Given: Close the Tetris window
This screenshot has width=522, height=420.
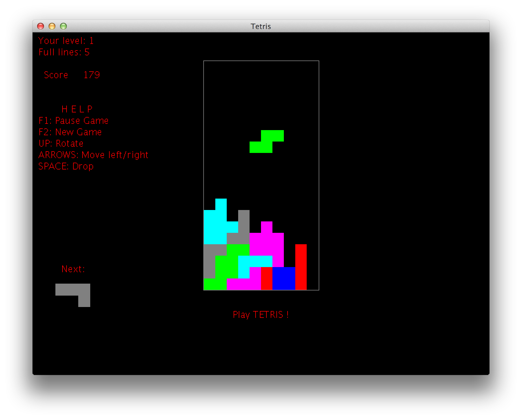Looking at the screenshot, I should [x=41, y=26].
